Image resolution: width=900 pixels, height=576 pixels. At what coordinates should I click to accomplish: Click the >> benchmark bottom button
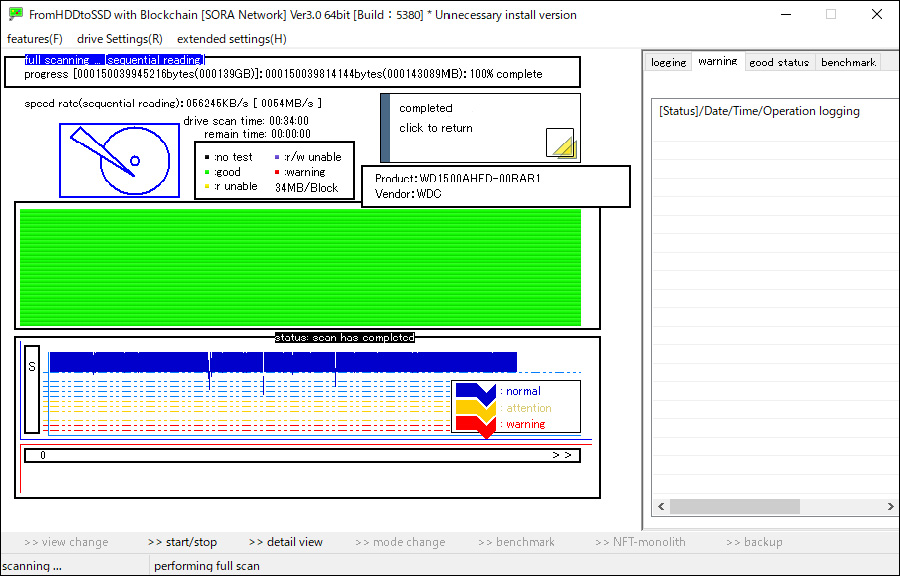(x=517, y=542)
